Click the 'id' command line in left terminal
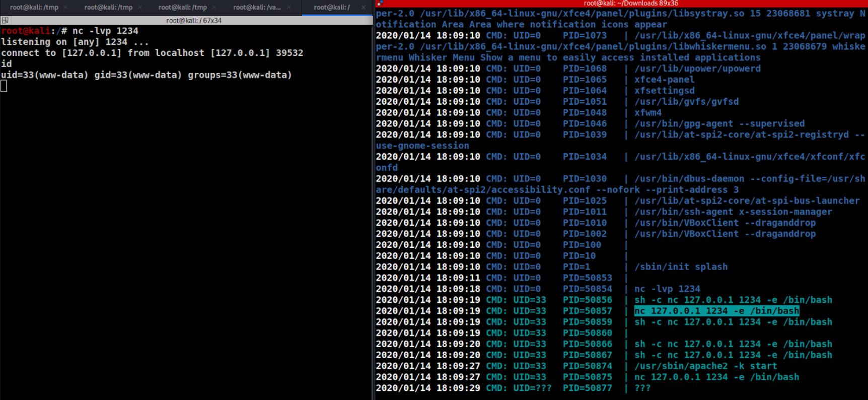The height and width of the screenshot is (400, 868). click(x=7, y=64)
